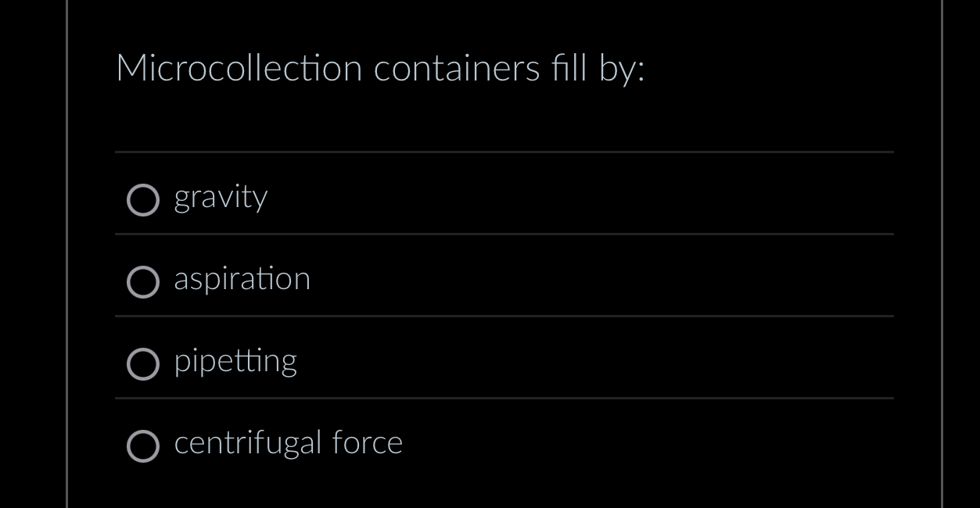Click the pipetting option label
Image resolution: width=980 pixels, height=508 pixels.
[235, 360]
